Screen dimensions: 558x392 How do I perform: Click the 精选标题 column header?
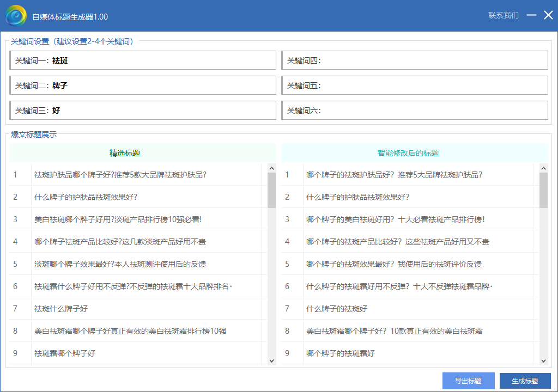[x=125, y=153]
